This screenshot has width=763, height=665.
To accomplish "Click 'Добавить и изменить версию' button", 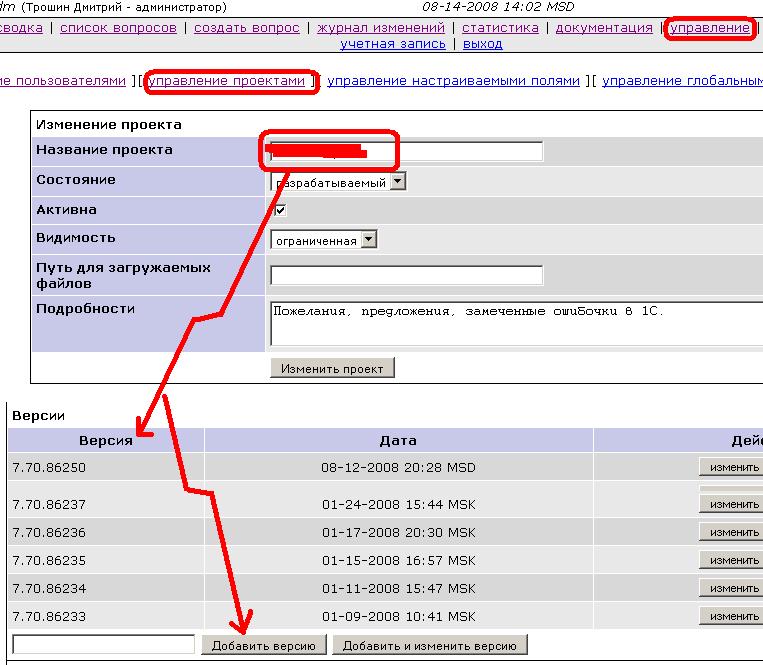I will click(x=429, y=646).
